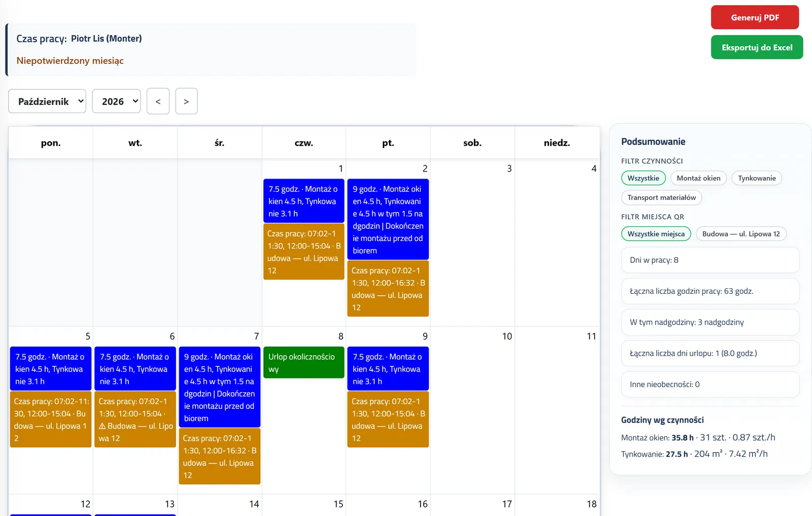Click the czw. column header
Viewport: 812px width, 516px height.
point(303,143)
